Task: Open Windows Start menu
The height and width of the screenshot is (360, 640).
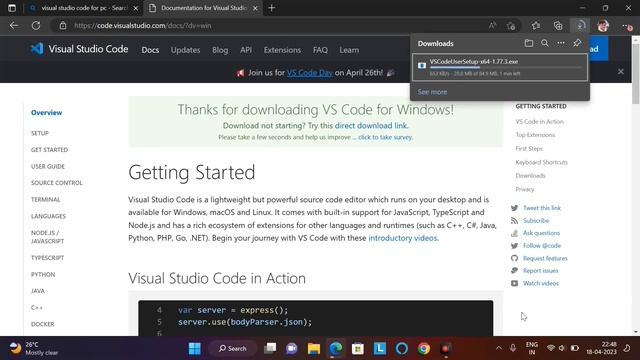Action: (x=195, y=348)
